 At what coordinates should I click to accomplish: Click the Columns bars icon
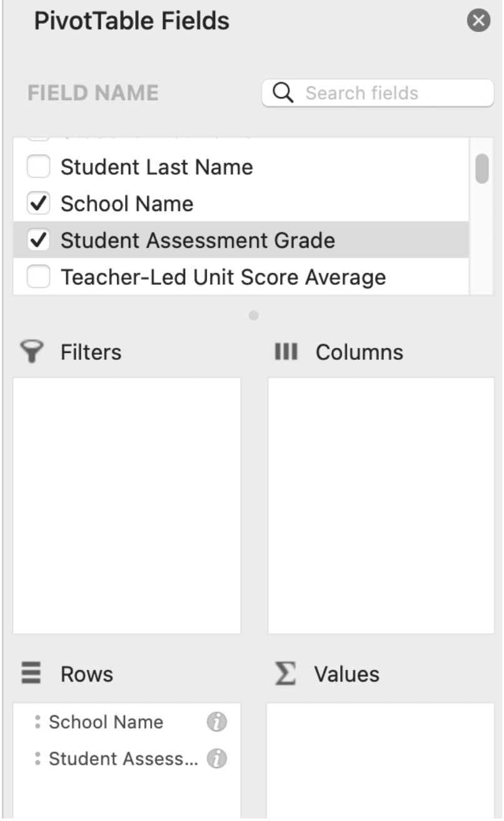pyautogui.click(x=286, y=352)
